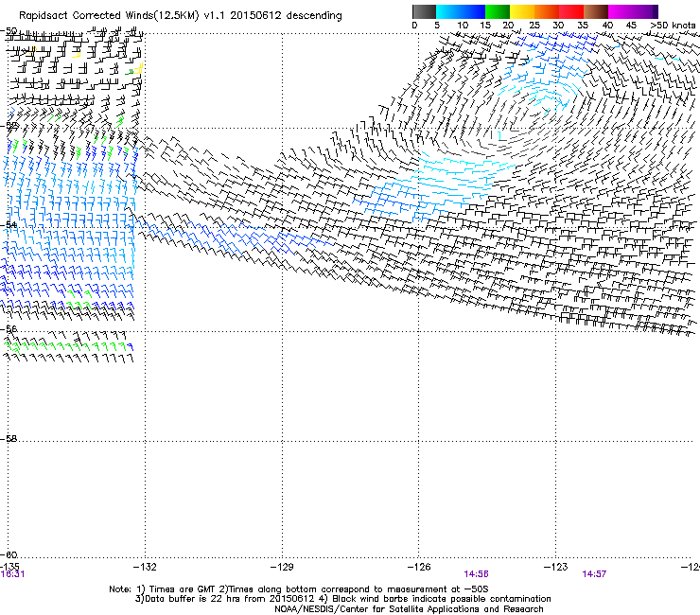Click the longitude label '-132' on bottom axis
This screenshot has width=700, height=615.
145,567
